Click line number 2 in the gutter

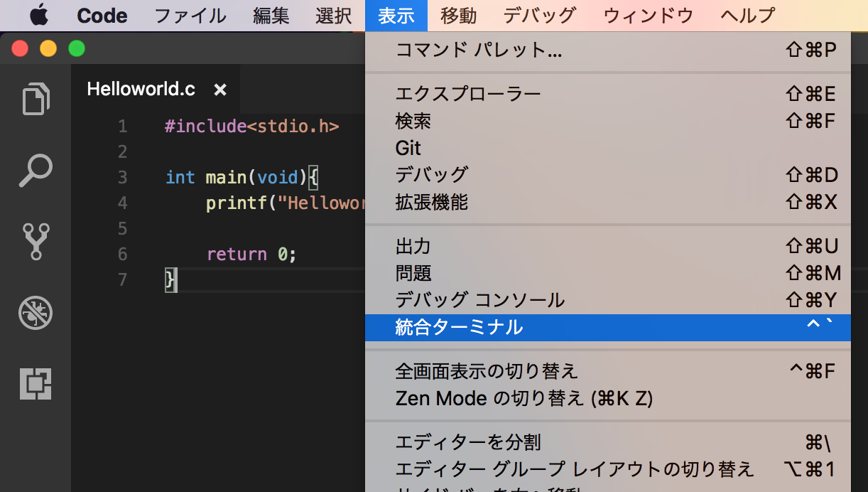[123, 152]
